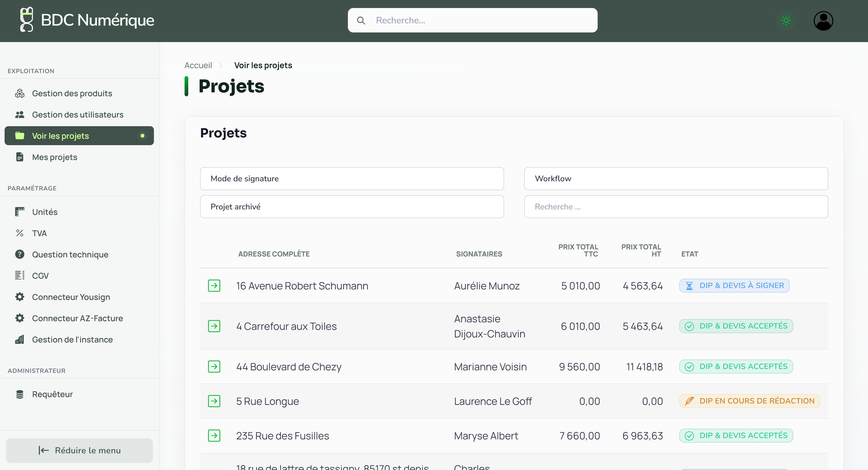Viewport: 868px width, 470px height.
Task: Open the 5 Rue Longue project arrow
Action: [x=214, y=401]
